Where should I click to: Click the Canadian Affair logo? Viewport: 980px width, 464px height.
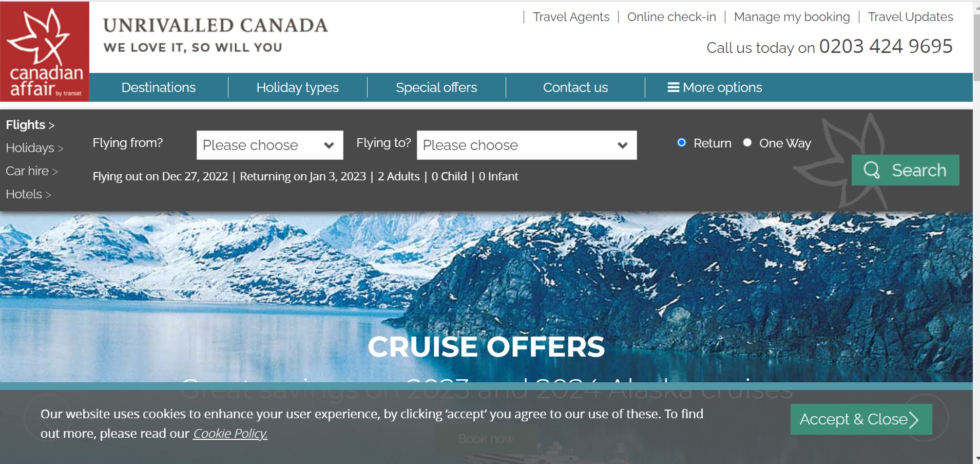coord(45,51)
